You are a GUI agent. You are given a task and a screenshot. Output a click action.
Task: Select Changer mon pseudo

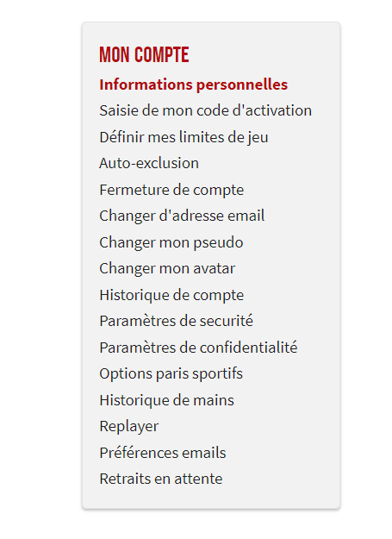[x=171, y=242]
